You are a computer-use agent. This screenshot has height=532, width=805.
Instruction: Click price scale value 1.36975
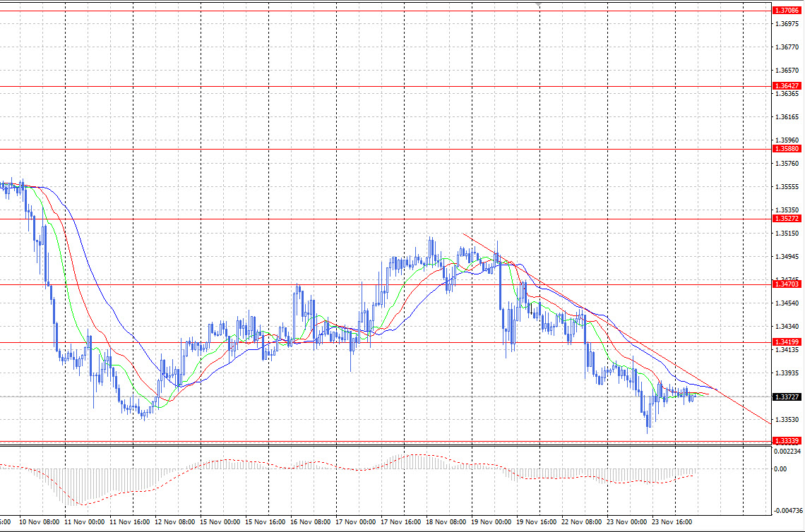pyautogui.click(x=787, y=23)
